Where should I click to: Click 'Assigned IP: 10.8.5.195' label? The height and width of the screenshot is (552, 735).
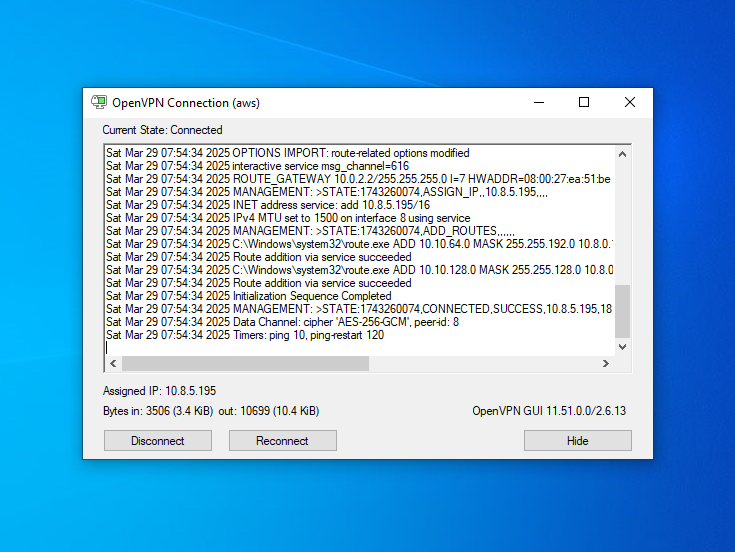tap(159, 391)
